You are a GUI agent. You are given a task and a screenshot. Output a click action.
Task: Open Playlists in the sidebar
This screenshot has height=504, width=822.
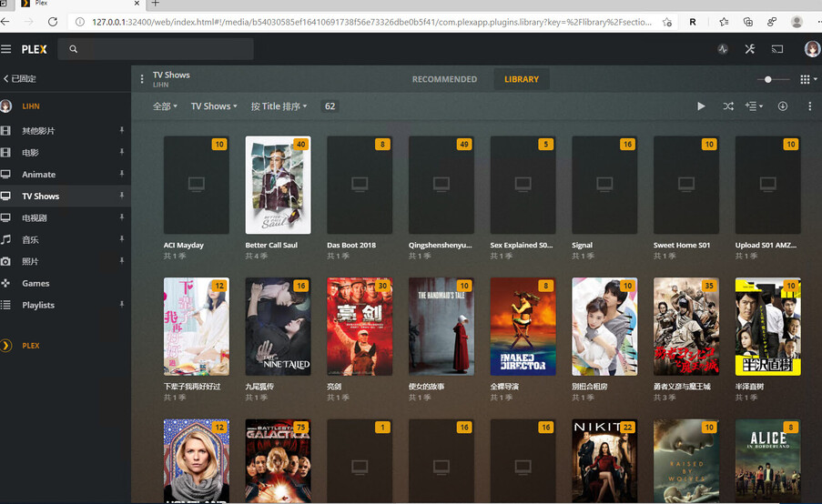click(38, 305)
